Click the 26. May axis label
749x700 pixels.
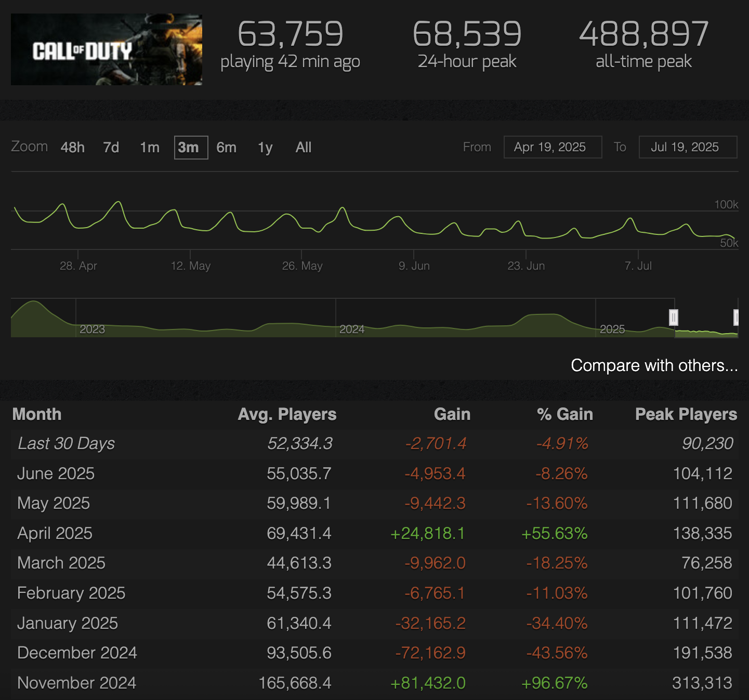tap(303, 266)
